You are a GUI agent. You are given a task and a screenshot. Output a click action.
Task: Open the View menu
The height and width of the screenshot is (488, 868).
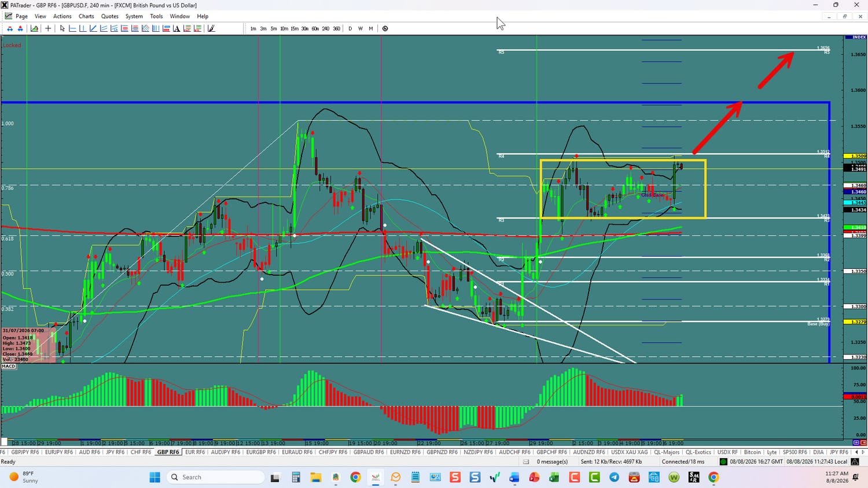coord(41,16)
